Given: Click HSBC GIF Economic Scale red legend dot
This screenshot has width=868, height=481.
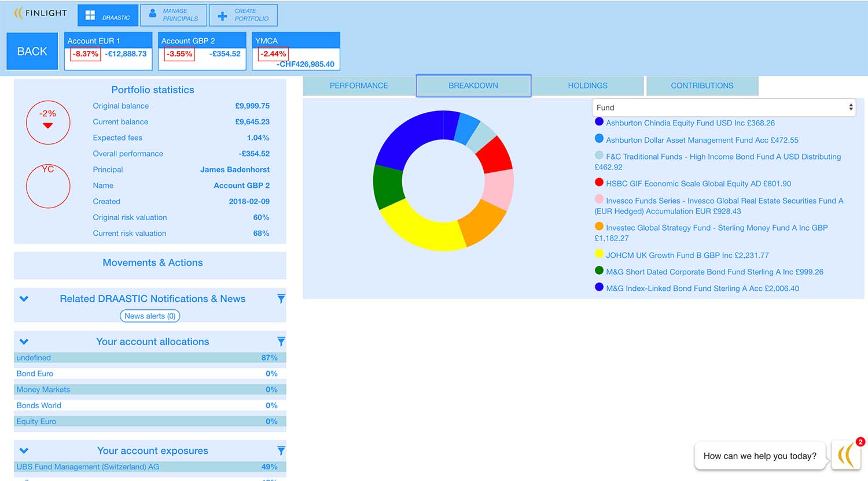Looking at the screenshot, I should (x=599, y=182).
